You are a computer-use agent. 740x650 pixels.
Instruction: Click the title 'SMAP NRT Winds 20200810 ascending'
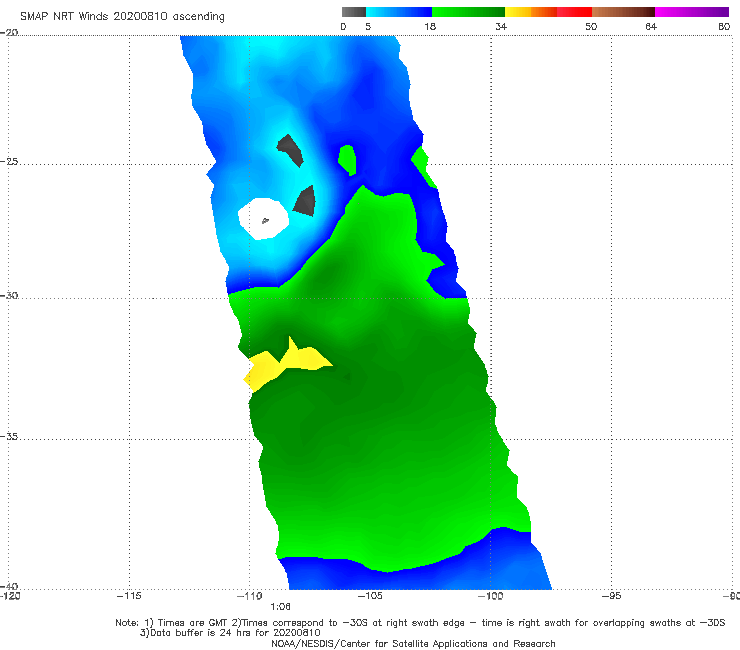click(122, 16)
